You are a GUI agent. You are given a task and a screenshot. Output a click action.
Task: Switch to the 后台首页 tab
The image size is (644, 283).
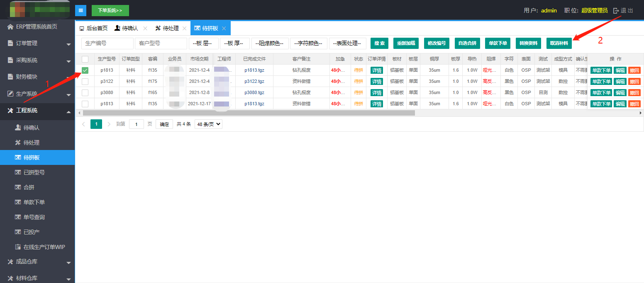(x=93, y=28)
